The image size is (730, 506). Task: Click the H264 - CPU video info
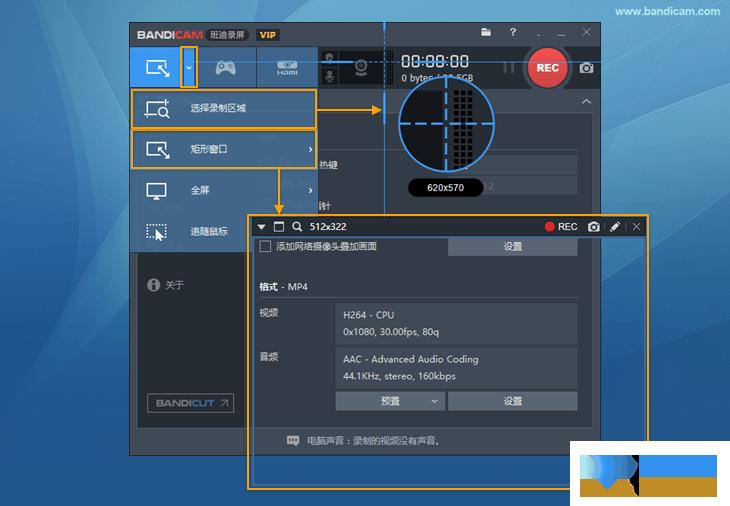[x=456, y=324]
